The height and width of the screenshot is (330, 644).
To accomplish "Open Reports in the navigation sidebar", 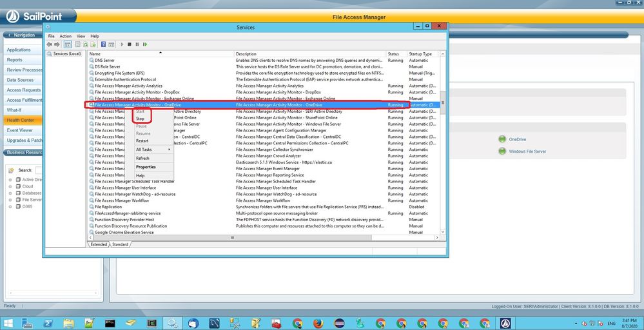I will (x=14, y=60).
